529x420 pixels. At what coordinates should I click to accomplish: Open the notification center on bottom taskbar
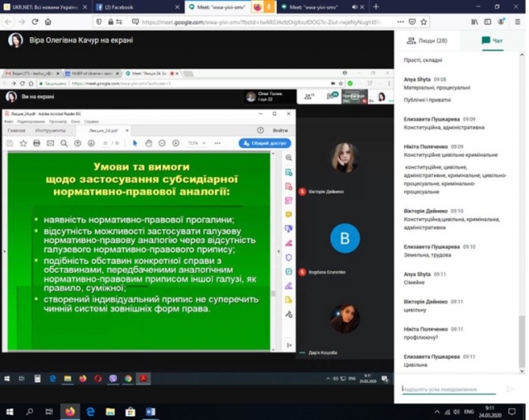pos(512,412)
